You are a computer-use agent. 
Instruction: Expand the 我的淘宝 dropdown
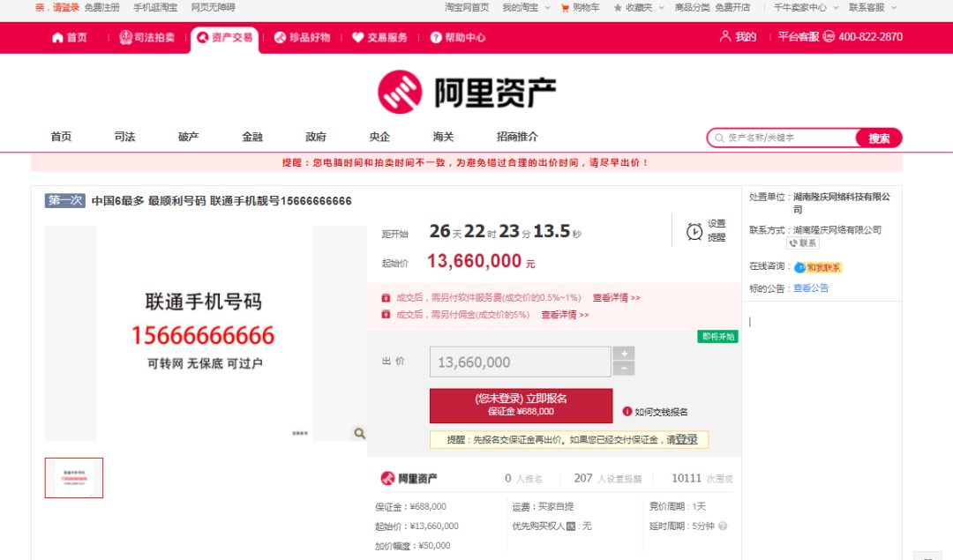tap(547, 8)
